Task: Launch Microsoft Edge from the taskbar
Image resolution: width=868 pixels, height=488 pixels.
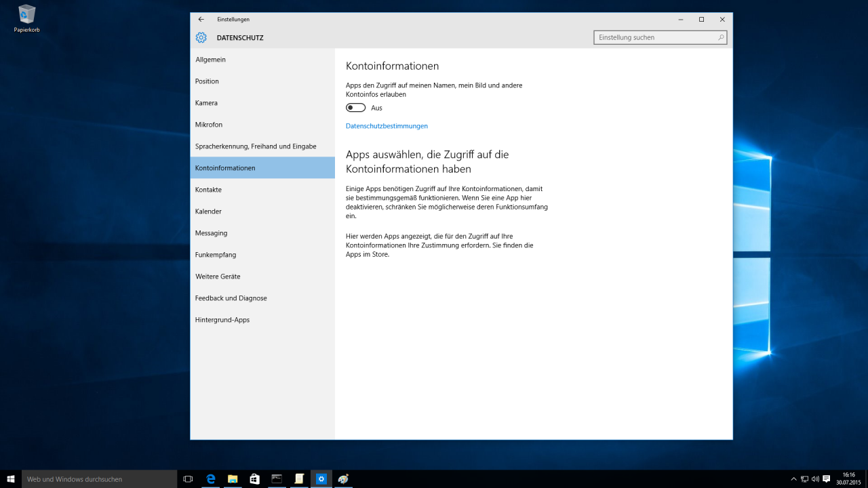Action: coord(210,479)
